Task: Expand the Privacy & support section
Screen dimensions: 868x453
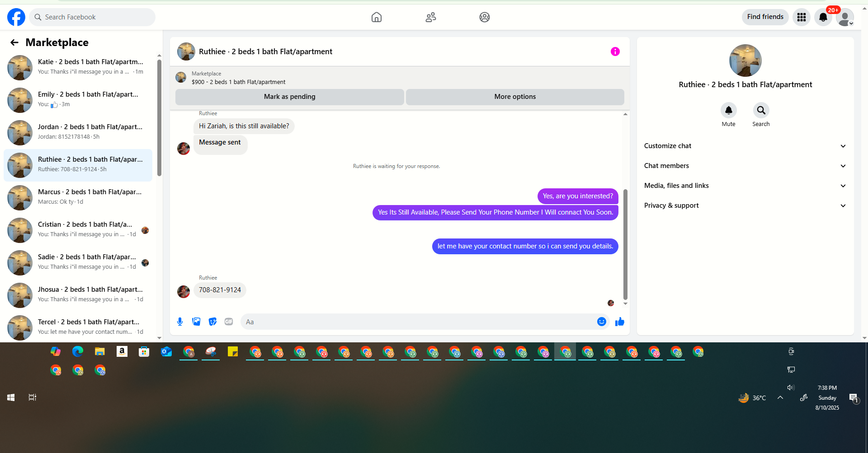Action: (x=745, y=205)
